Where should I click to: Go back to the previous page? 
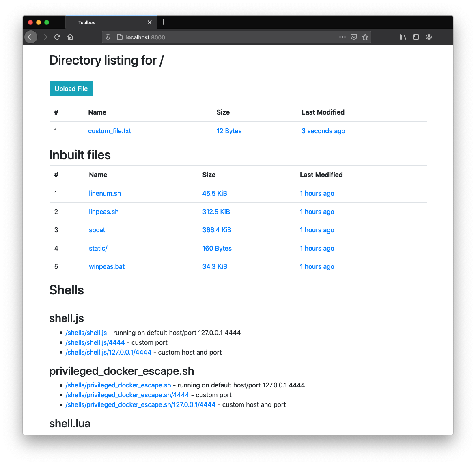31,37
